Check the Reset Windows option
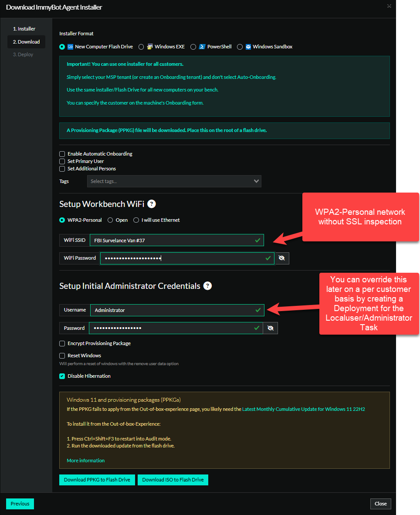420x515 pixels. 62,356
